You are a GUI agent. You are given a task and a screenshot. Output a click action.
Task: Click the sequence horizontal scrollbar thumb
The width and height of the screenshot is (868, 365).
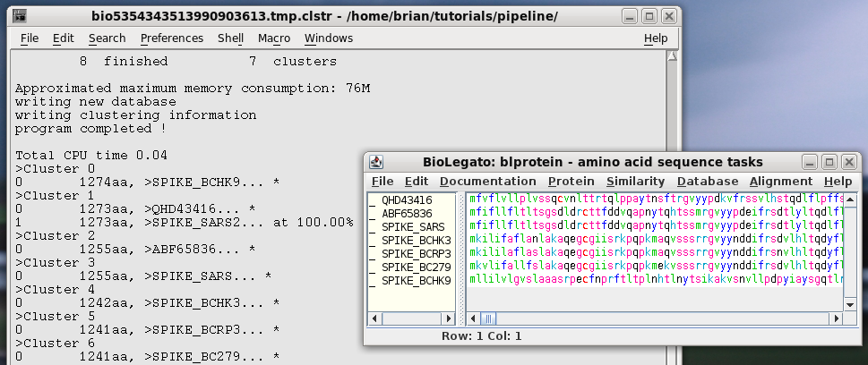point(488,318)
